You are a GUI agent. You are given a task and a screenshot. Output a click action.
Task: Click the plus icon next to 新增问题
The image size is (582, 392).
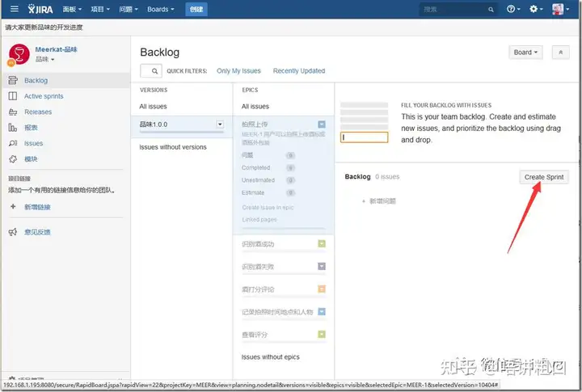364,200
